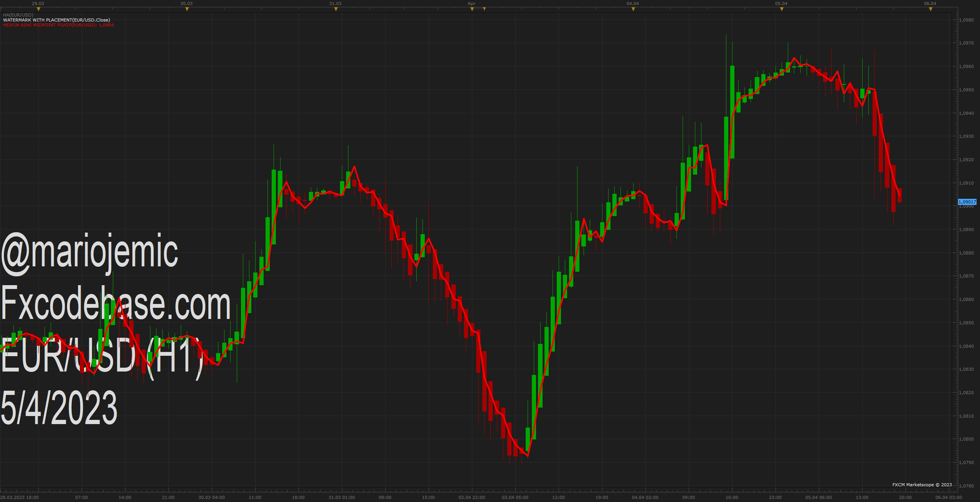Click the 02.04 22:00 time axis label
Screen dimensions: 980x502
(472, 497)
